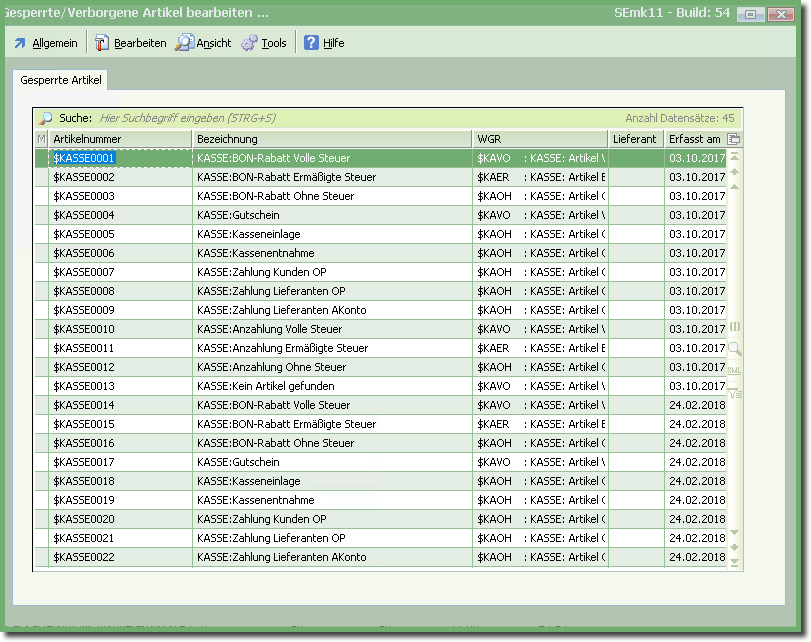This screenshot has height=642, width=811.
Task: Click the grid magnifier search icon
Action: (735, 348)
